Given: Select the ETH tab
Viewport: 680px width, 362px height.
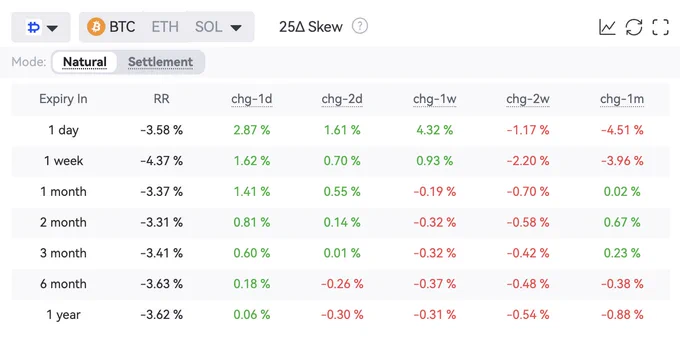Looking at the screenshot, I should [x=165, y=27].
